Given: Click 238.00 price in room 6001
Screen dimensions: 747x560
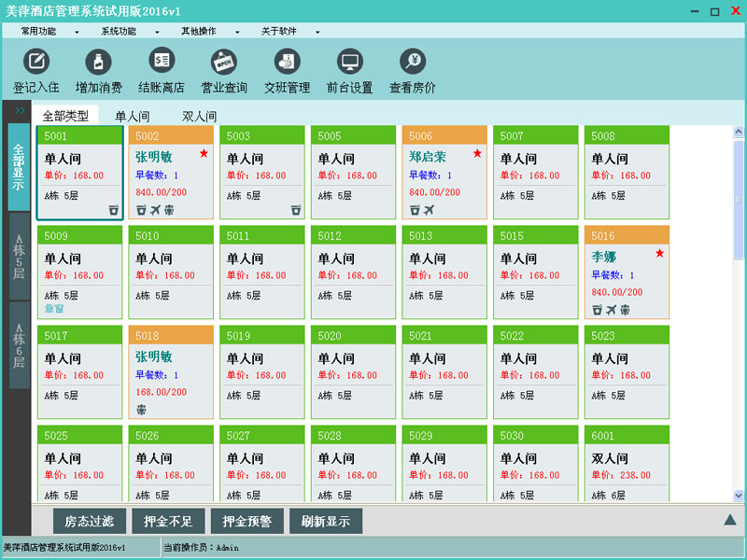Looking at the screenshot, I should [x=635, y=475].
